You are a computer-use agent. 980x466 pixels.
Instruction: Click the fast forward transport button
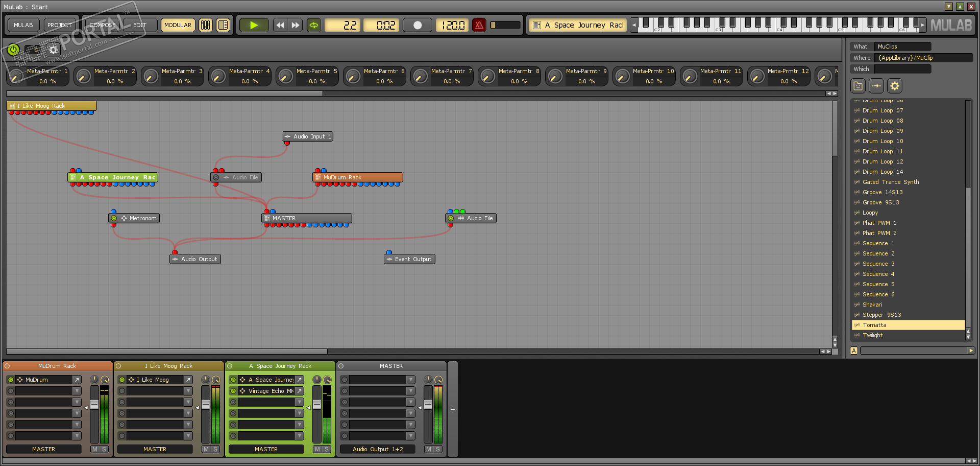click(x=296, y=25)
